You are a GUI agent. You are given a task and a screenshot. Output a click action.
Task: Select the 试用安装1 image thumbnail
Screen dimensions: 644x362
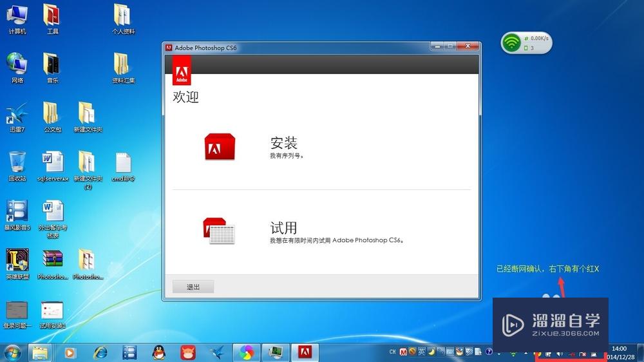[x=52, y=314]
